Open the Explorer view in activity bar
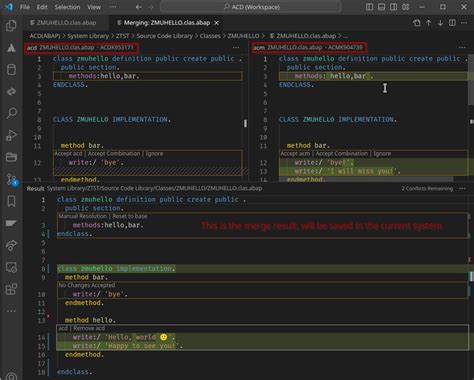Image resolution: width=474 pixels, height=380 pixels. pyautogui.click(x=11, y=26)
